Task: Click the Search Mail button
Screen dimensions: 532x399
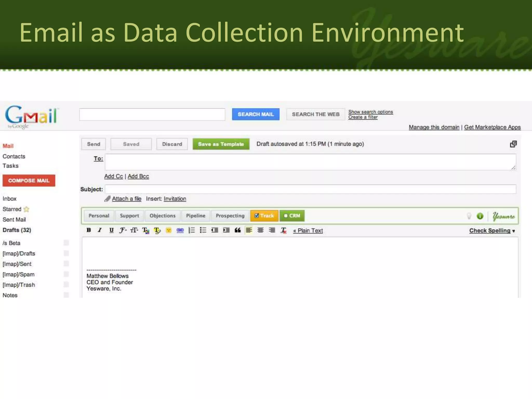Action: 256,114
